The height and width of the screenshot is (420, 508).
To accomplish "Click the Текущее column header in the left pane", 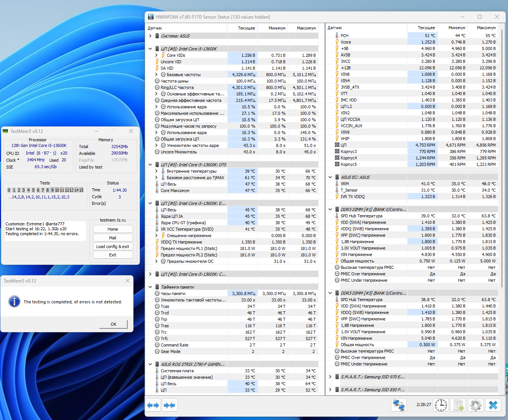I will pos(242,28).
